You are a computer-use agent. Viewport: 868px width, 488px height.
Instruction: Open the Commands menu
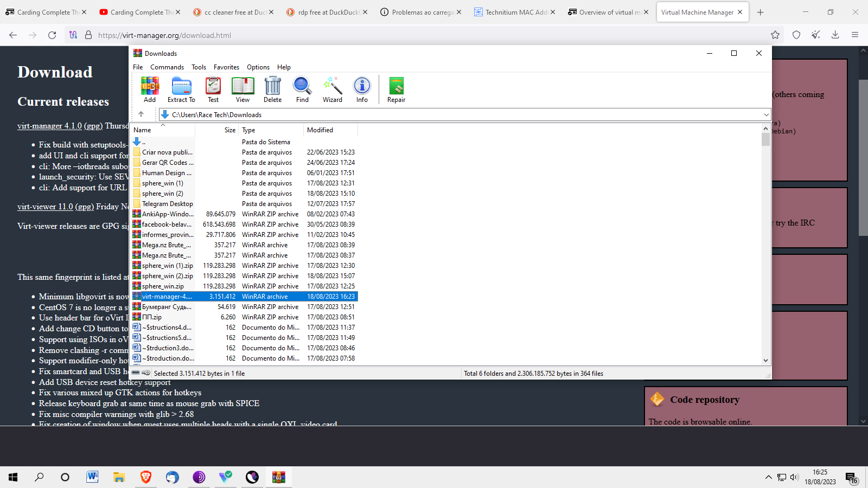(167, 67)
